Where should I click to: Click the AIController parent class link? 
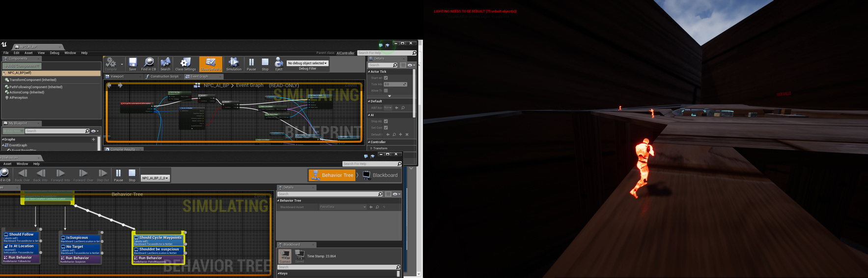pos(345,53)
